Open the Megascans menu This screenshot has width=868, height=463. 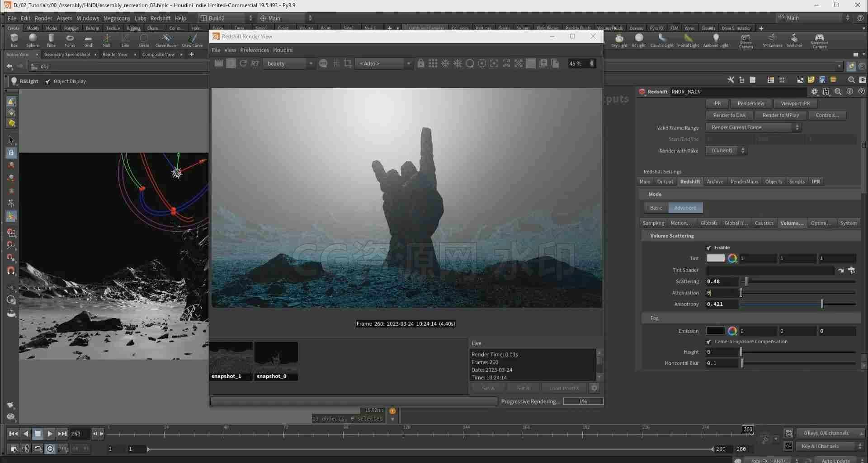117,18
